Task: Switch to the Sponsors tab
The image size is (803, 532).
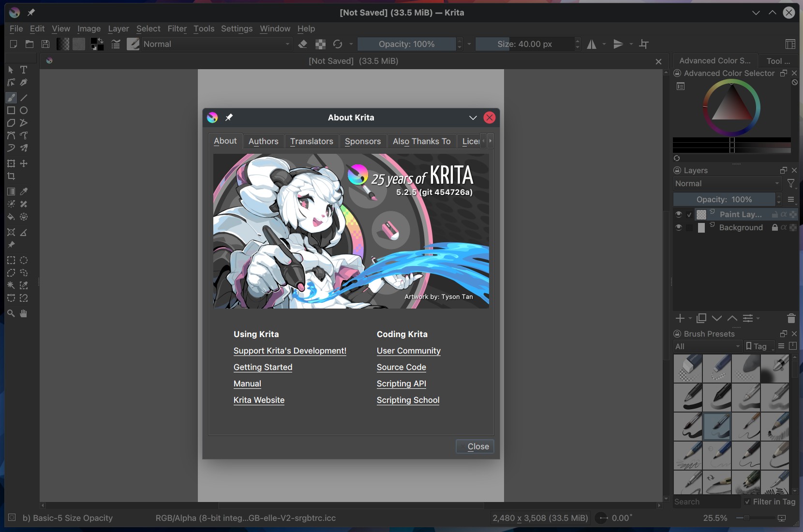Action: tap(363, 141)
